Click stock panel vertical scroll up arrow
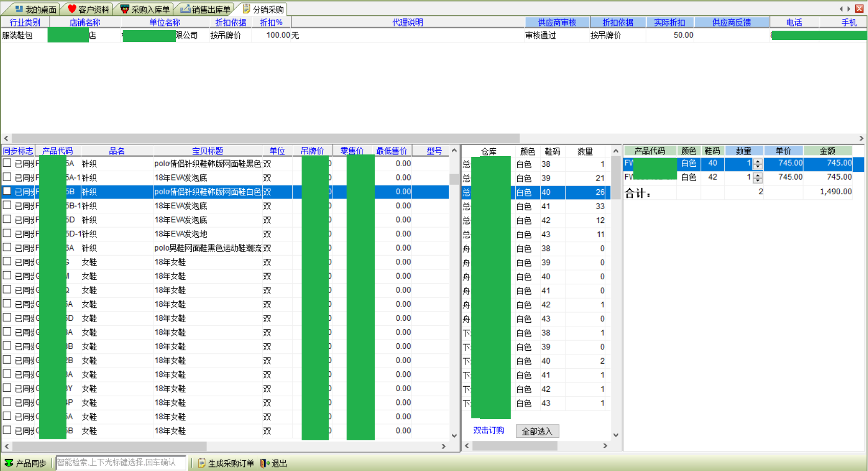The width and height of the screenshot is (868, 471). (x=616, y=151)
